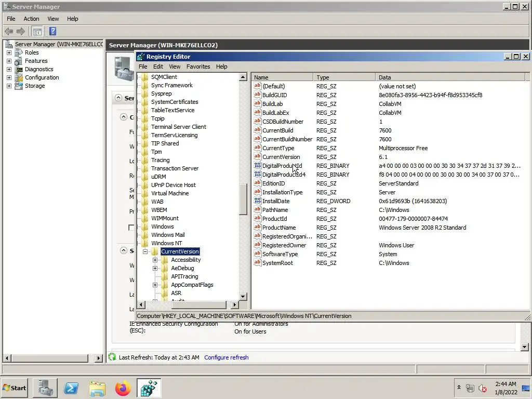Launch Firefox from the taskbar
Image resolution: width=532 pixels, height=399 pixels.
click(x=123, y=388)
